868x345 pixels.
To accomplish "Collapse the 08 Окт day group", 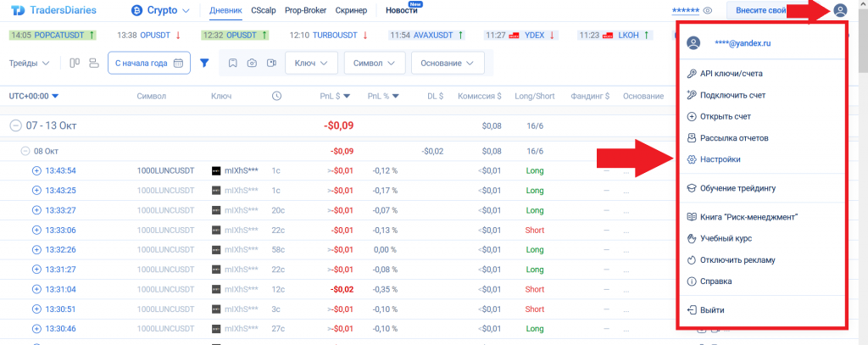I will point(25,151).
